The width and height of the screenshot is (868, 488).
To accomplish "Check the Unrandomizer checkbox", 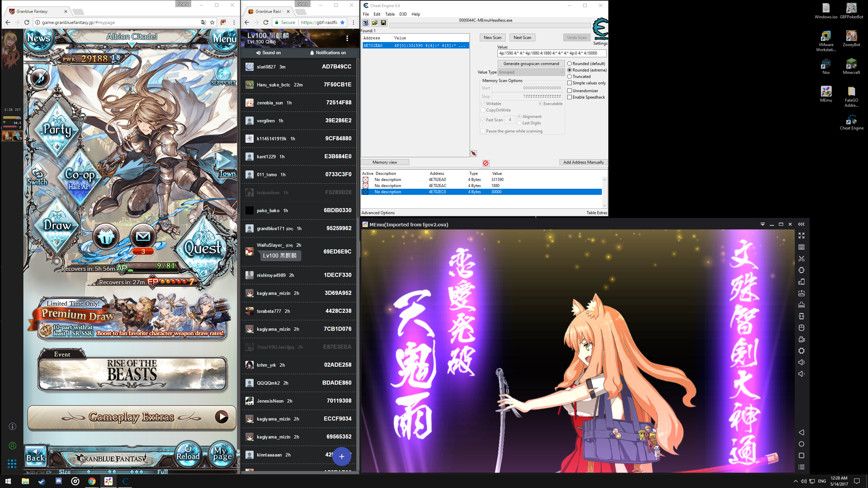I will point(570,91).
